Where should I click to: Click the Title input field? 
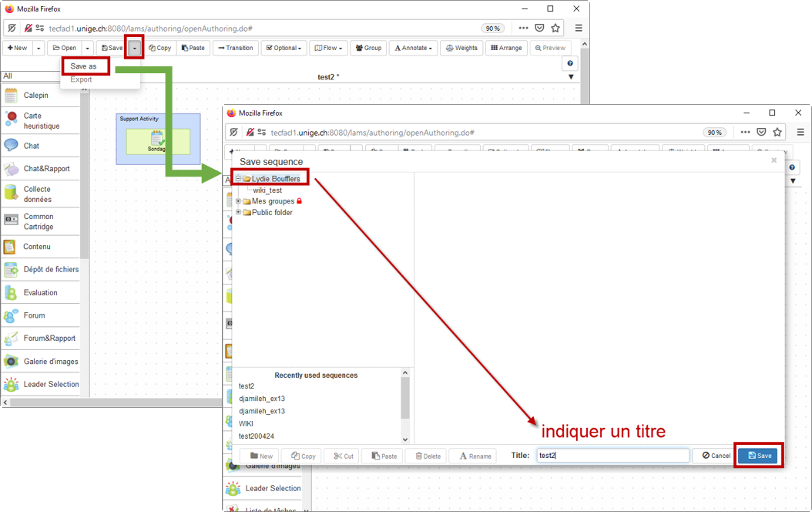coord(612,456)
